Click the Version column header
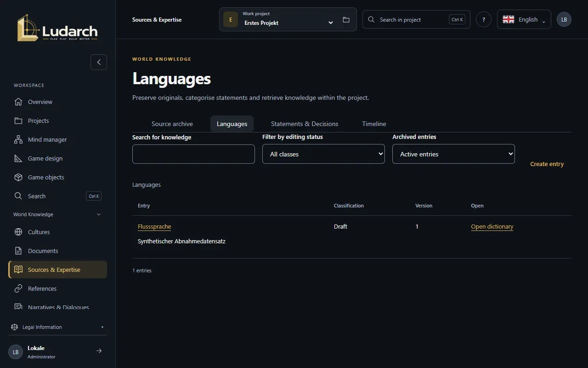This screenshot has width=588, height=368. [x=424, y=206]
